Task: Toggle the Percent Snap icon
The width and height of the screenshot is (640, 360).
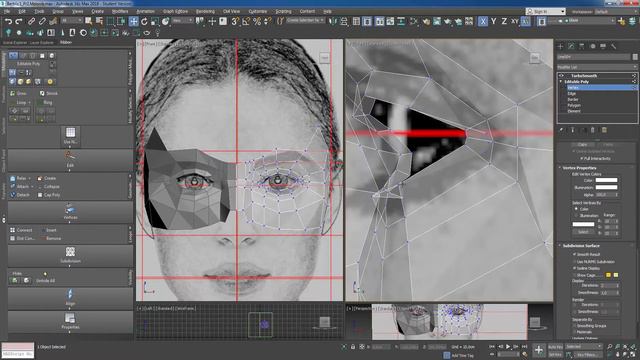Action: tap(257, 21)
